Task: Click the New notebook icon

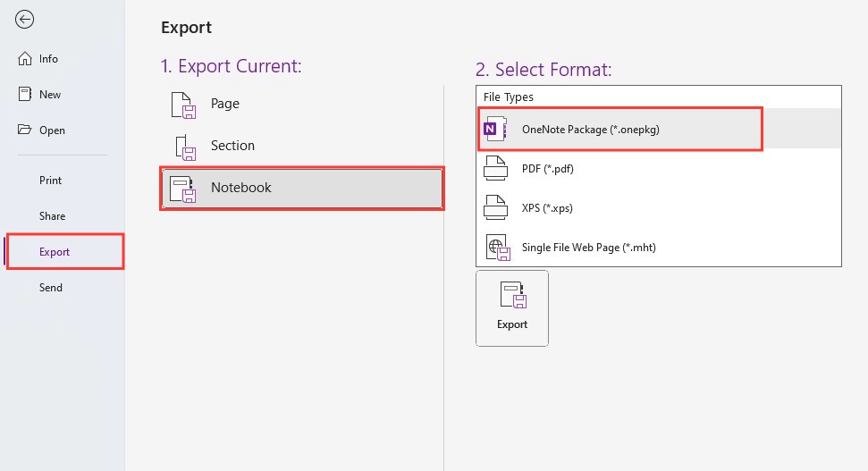Action: [25, 94]
